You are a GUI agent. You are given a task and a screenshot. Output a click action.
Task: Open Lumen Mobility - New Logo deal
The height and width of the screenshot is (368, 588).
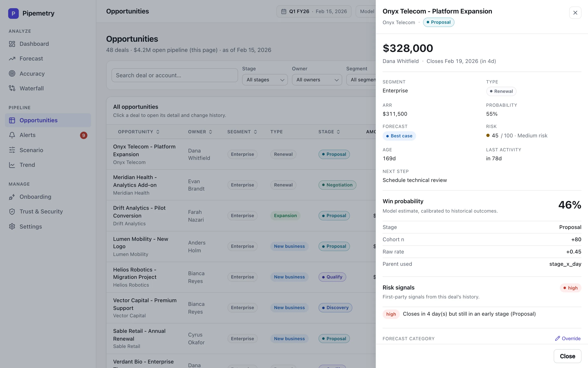tap(241, 246)
